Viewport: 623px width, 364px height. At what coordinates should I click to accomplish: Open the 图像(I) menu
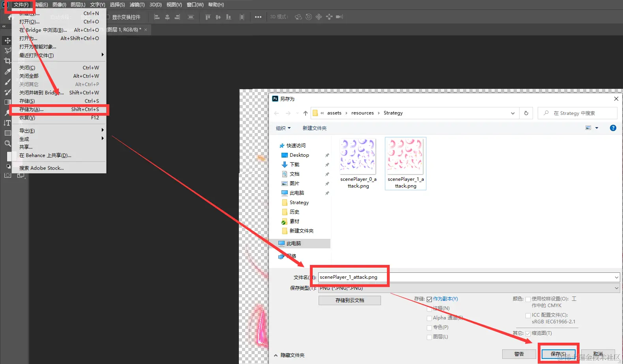(x=59, y=5)
